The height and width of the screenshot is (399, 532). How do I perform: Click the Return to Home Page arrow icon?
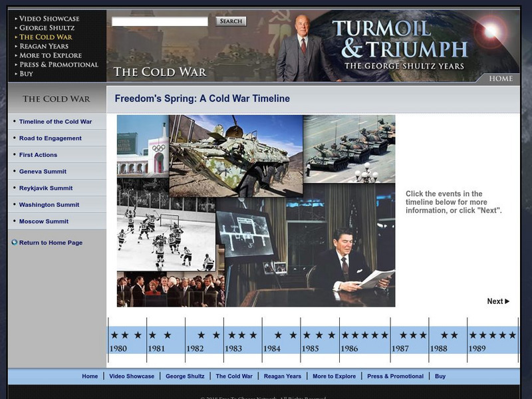point(14,242)
